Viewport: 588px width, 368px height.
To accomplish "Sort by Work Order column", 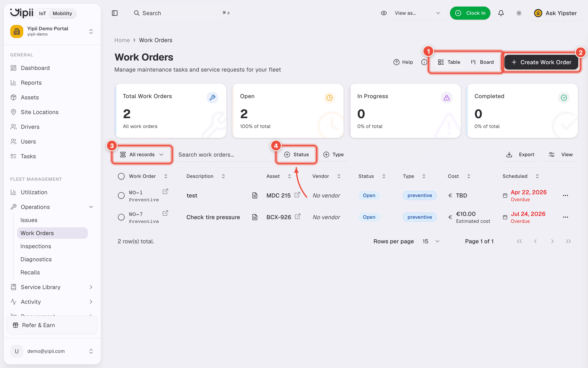I will pyautogui.click(x=148, y=176).
